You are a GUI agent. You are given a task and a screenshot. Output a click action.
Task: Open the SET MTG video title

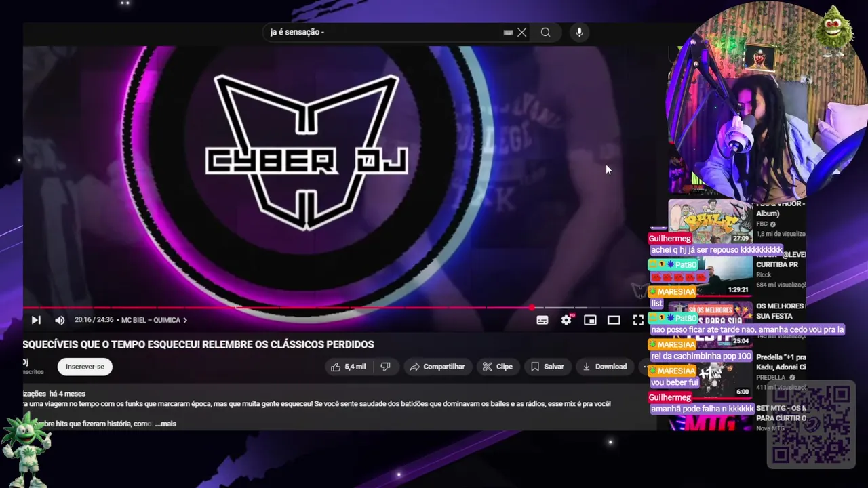click(x=781, y=413)
